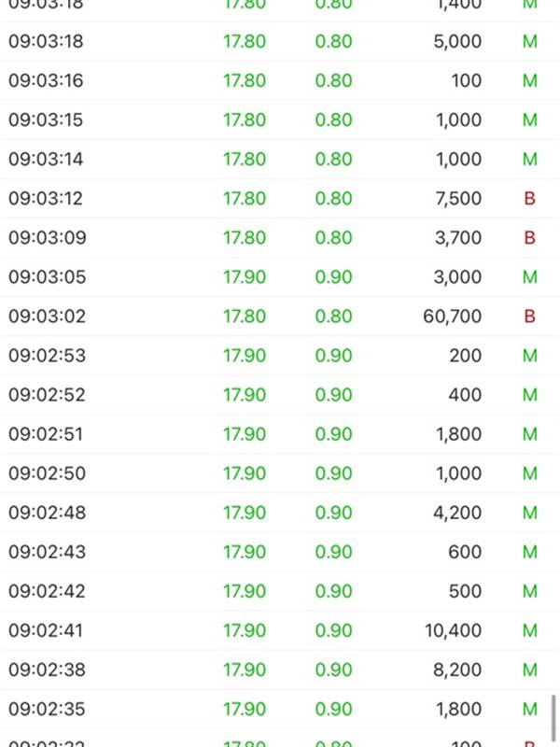Click the 60,700 volume entry
Screen dimensions: 560x747
point(452,317)
